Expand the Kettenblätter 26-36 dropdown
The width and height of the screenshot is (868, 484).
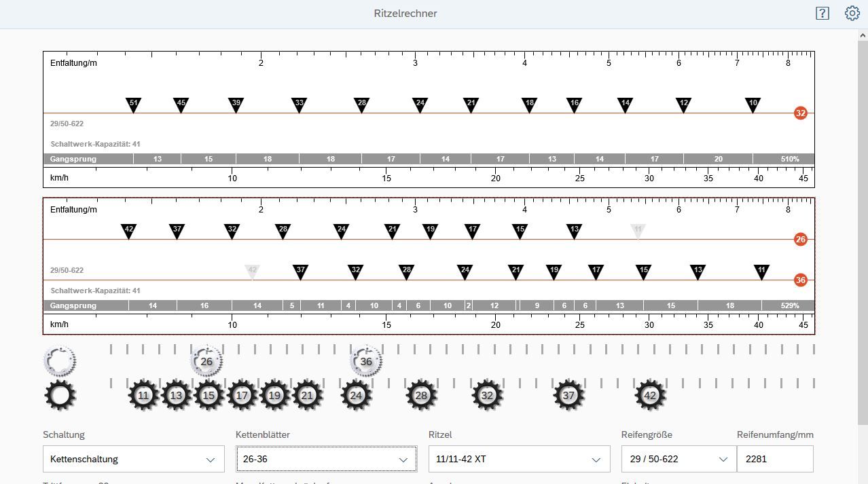[x=326, y=459]
